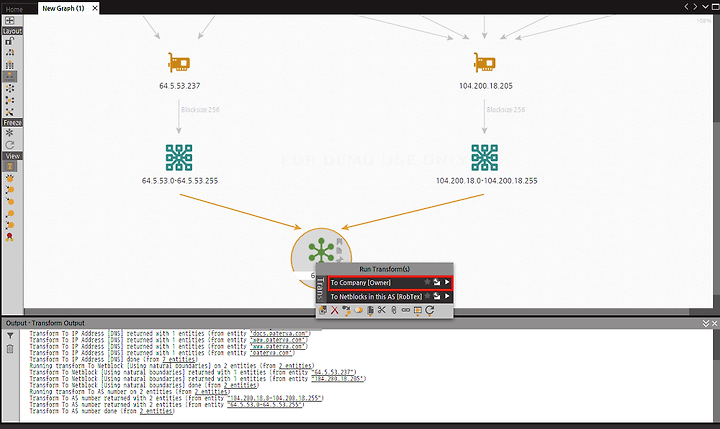Filter the transform output with funnel icon
Viewport: 720px width, 429px height.
pos(10,336)
